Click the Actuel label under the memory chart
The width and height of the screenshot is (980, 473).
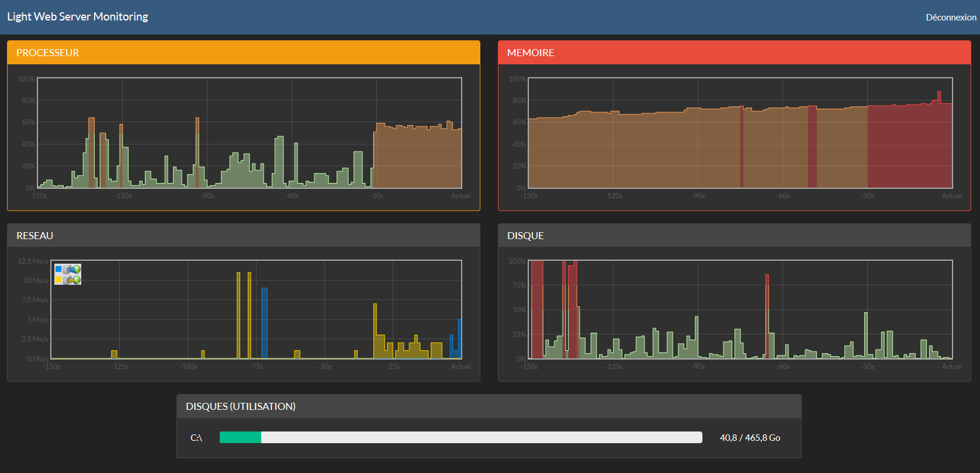pos(951,196)
